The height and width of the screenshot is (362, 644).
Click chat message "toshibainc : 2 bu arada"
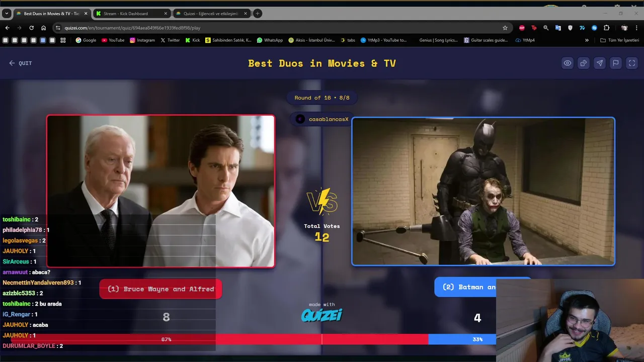pos(32,304)
